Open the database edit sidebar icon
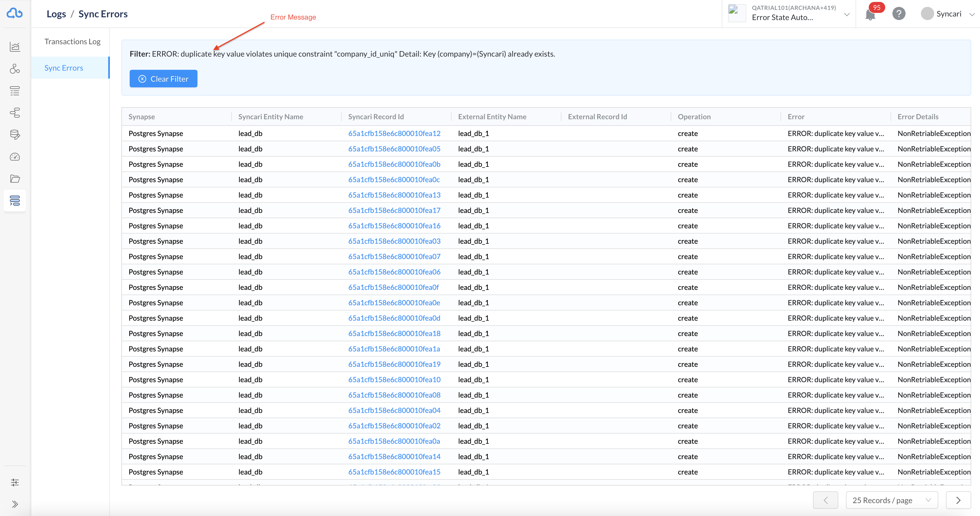Viewport: 980px width, 516px height. coord(15,135)
